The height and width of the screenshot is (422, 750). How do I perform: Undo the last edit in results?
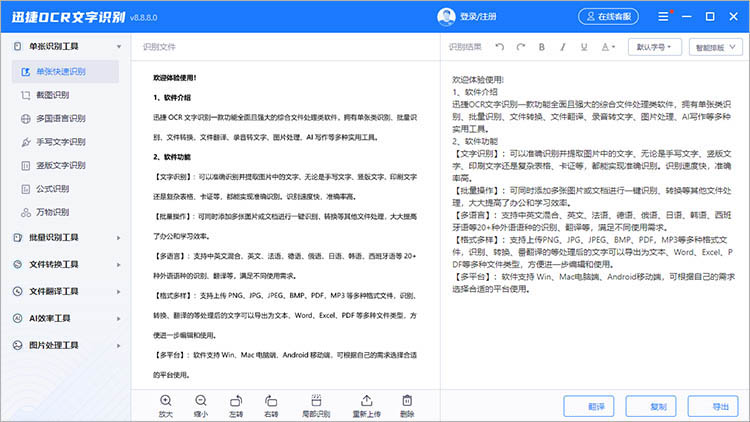498,47
